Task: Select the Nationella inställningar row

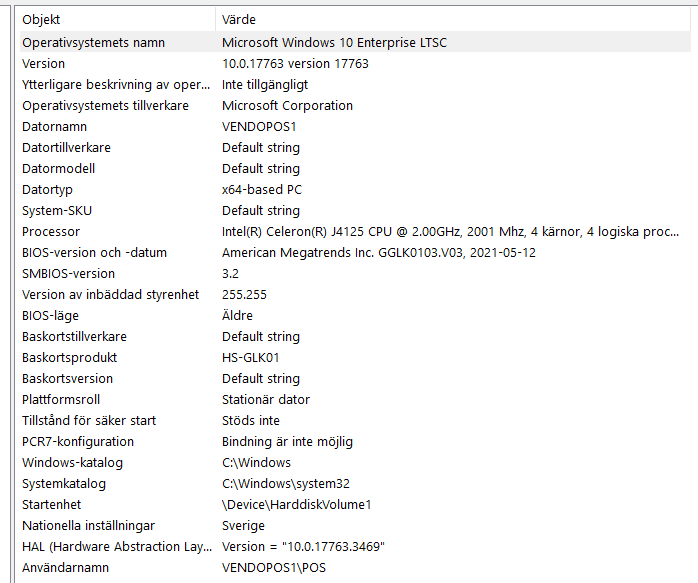Action: pyautogui.click(x=88, y=525)
